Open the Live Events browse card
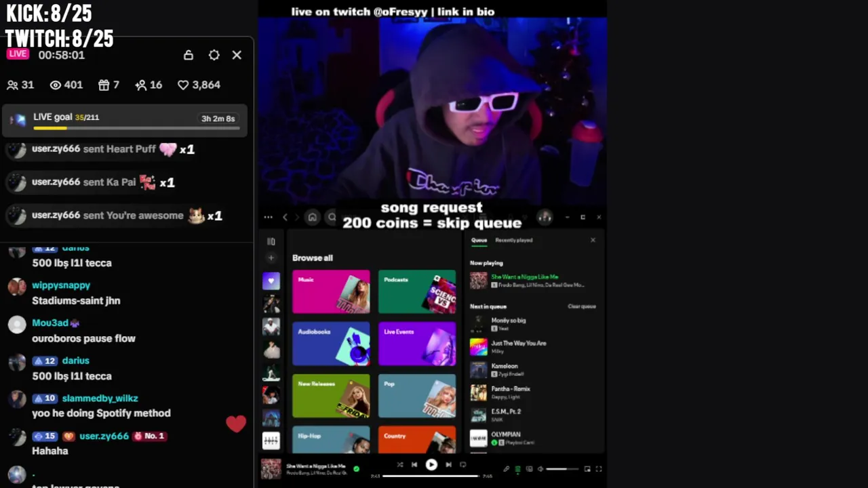The width and height of the screenshot is (868, 488). pyautogui.click(x=417, y=344)
